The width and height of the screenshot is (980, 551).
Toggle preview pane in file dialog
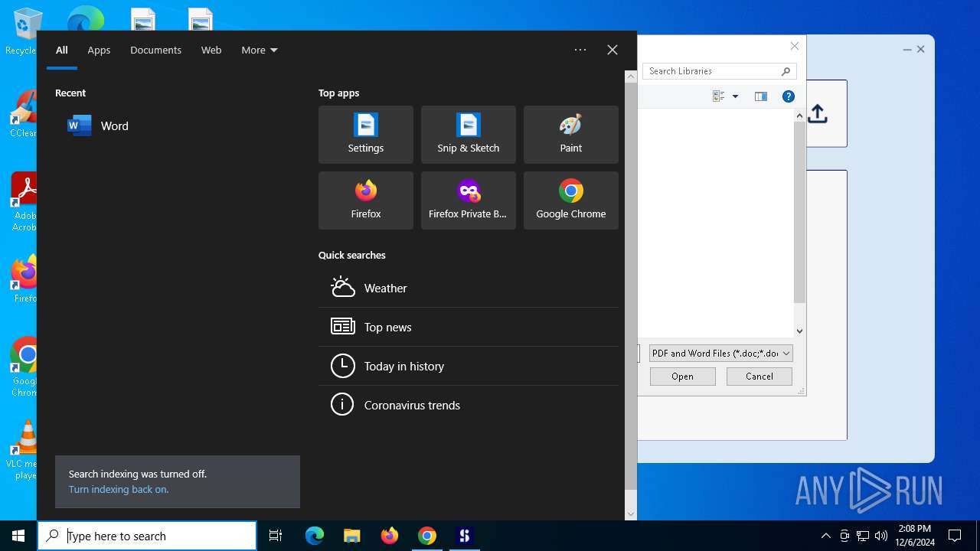pyautogui.click(x=761, y=96)
